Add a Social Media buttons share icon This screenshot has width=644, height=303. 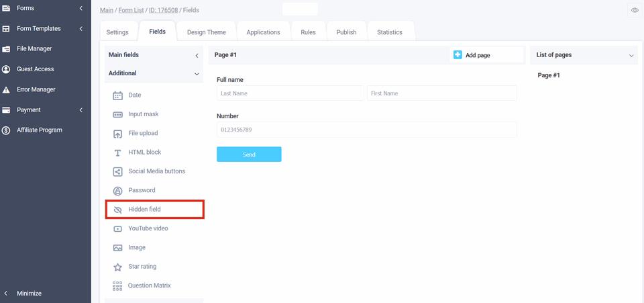click(x=117, y=171)
